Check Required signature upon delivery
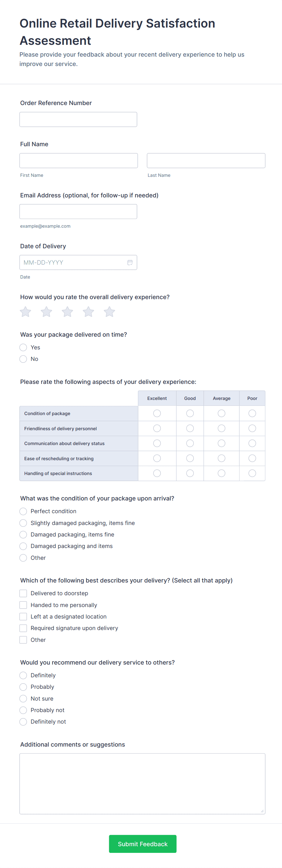282x868 pixels. (x=23, y=628)
